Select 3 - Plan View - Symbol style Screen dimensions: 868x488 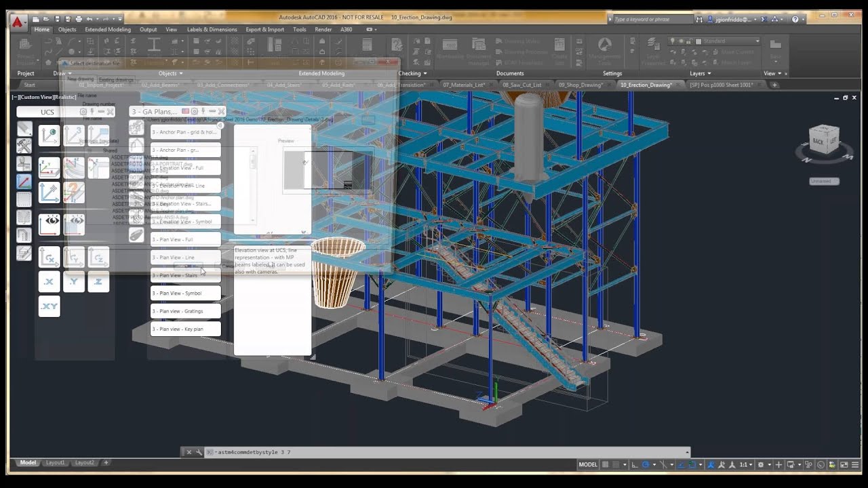pyautogui.click(x=185, y=293)
